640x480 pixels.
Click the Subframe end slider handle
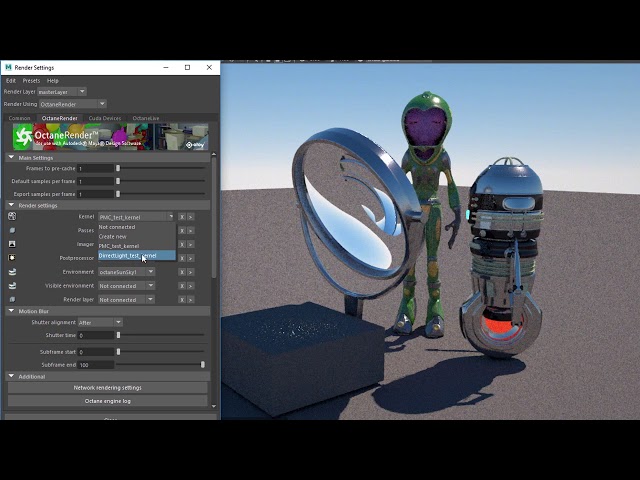pyautogui.click(x=203, y=364)
